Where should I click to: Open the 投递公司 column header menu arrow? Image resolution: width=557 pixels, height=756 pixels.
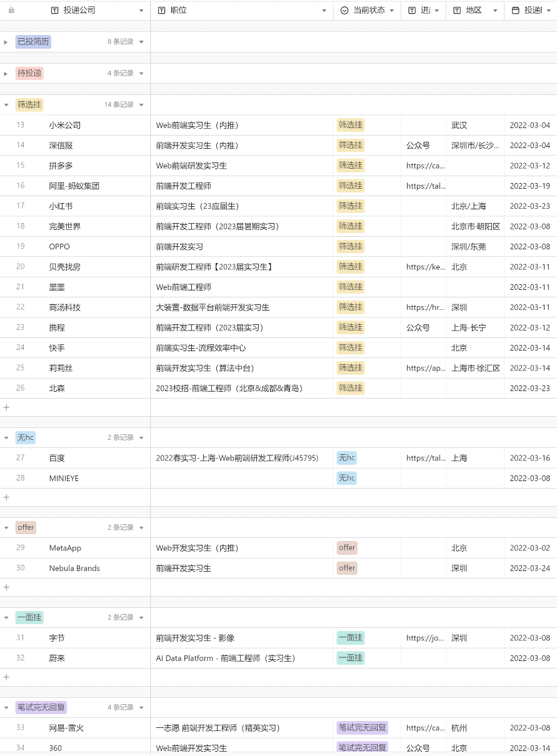coord(141,11)
